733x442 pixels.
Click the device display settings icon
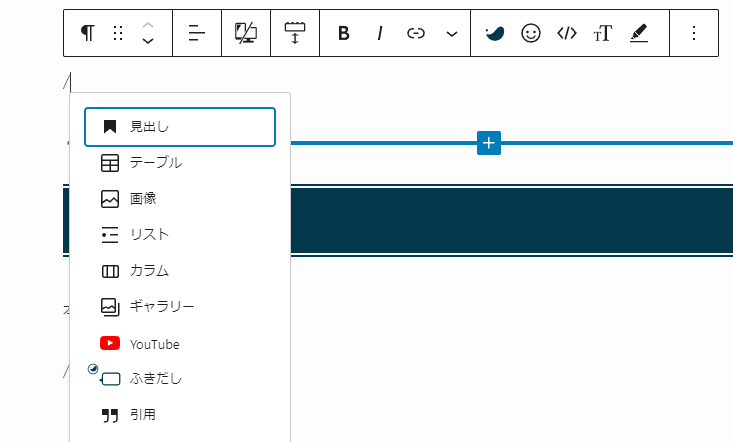pyautogui.click(x=246, y=33)
